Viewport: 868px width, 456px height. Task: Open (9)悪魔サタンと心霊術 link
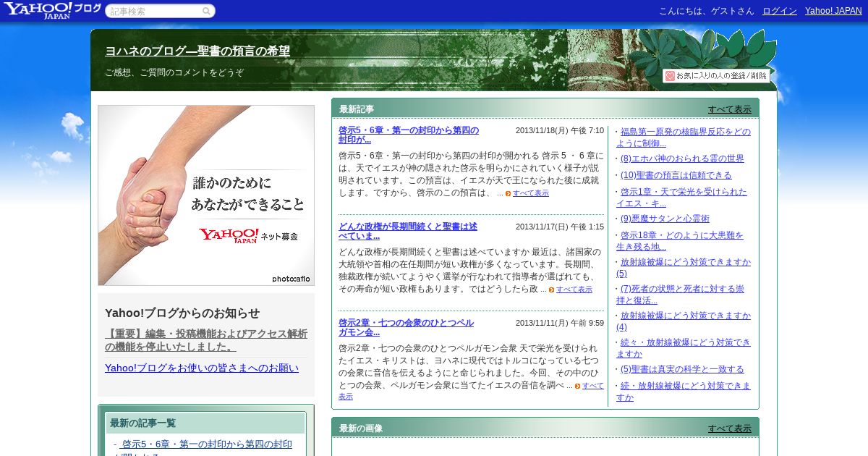coord(665,219)
